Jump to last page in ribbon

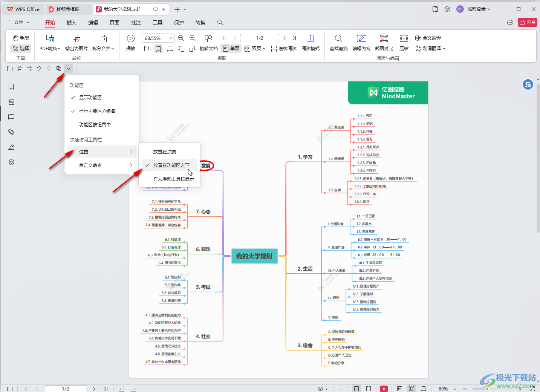[294, 38]
